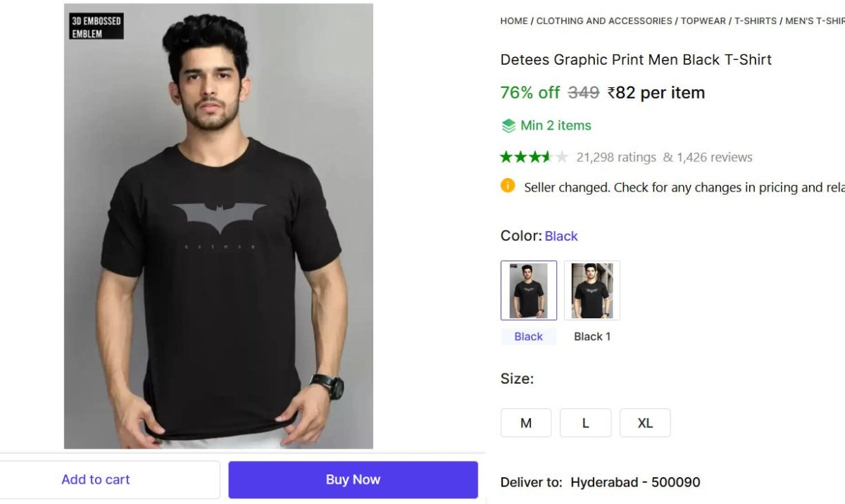
Task: Select size M
Action: click(526, 423)
